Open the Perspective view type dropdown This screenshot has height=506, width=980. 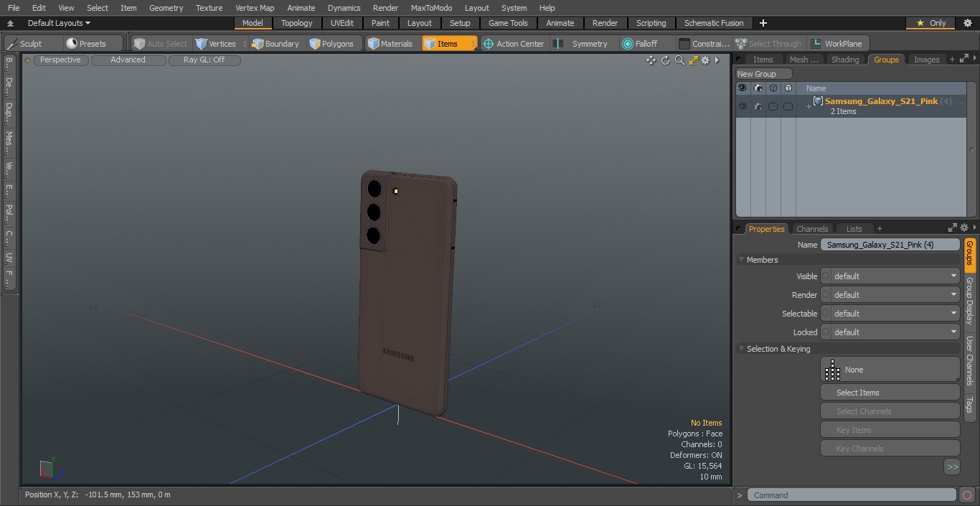[x=60, y=60]
